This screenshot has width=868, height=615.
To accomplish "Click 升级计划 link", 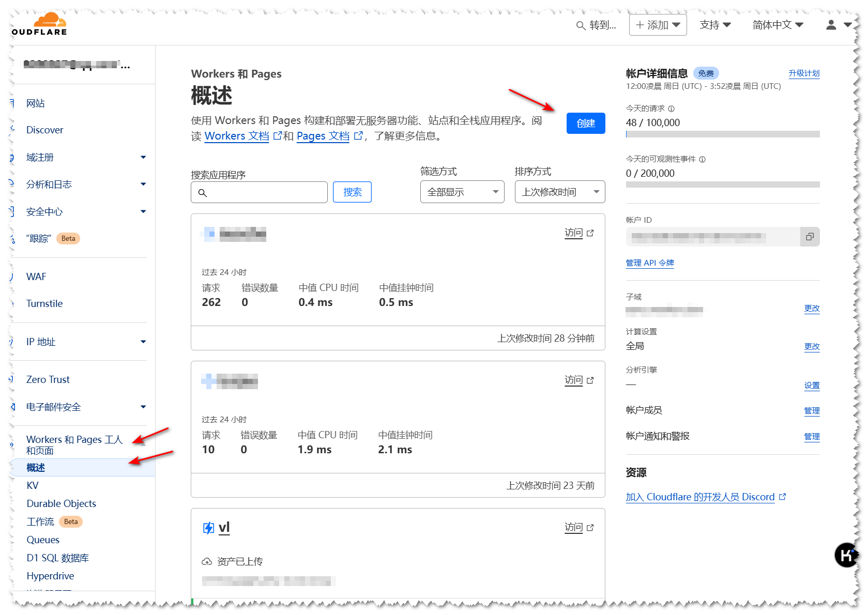I will pos(804,73).
